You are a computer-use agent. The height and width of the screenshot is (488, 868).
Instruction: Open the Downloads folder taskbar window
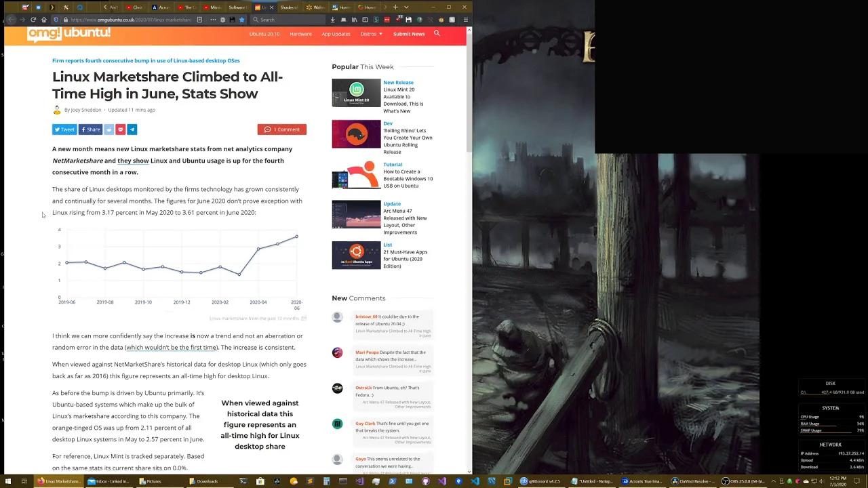tap(209, 481)
